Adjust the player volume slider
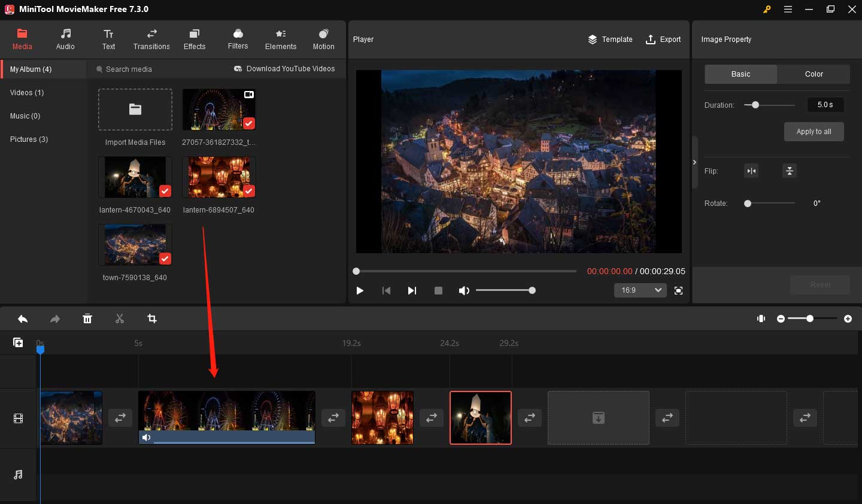 (505, 290)
